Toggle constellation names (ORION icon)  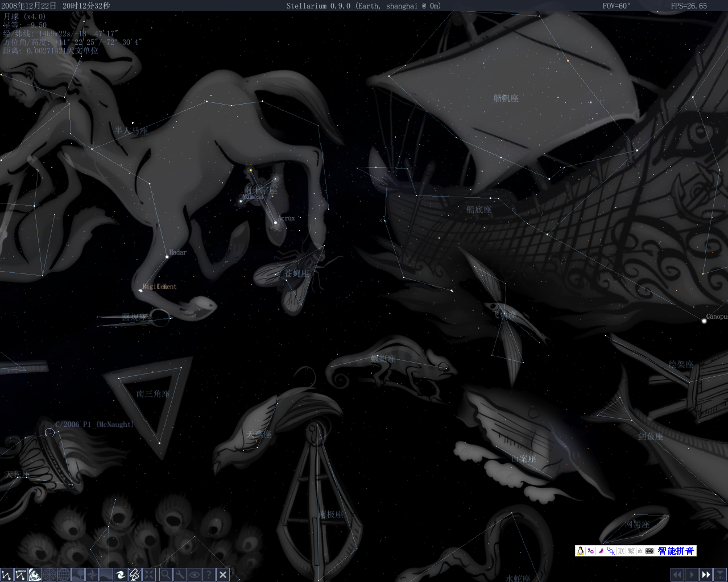[21, 575]
